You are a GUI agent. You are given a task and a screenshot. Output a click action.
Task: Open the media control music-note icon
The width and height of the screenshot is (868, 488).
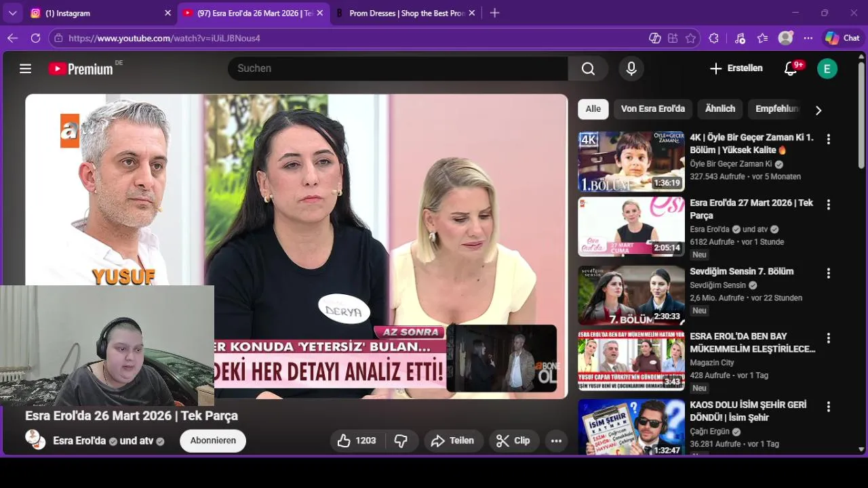[x=739, y=38]
